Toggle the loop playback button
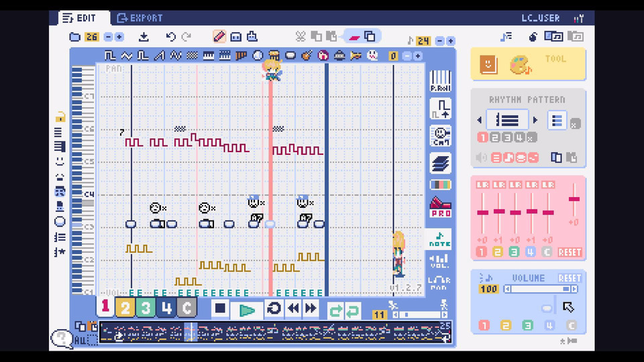The height and width of the screenshot is (362, 644). pos(274,308)
